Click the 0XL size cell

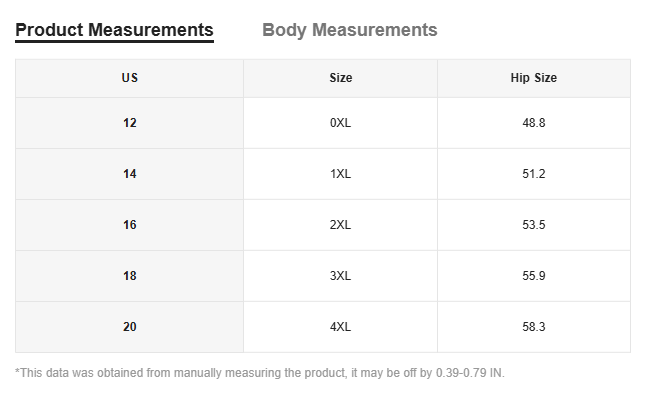(340, 123)
